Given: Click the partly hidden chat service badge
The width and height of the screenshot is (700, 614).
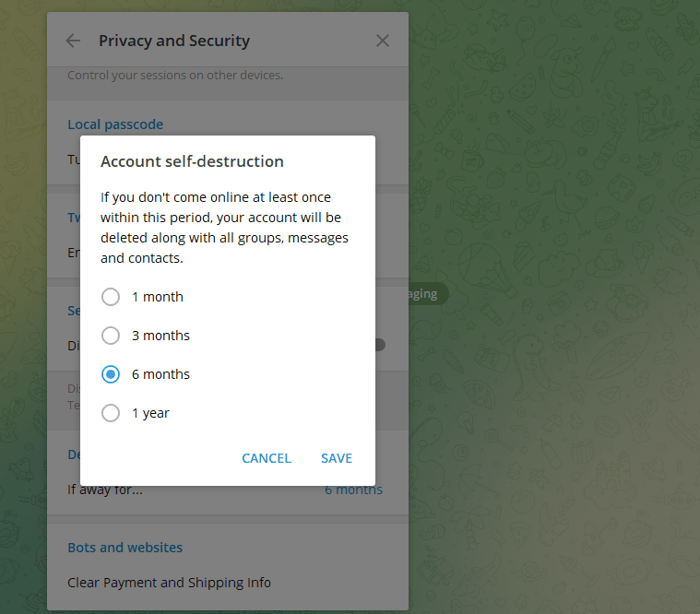Looking at the screenshot, I should pyautogui.click(x=424, y=294).
